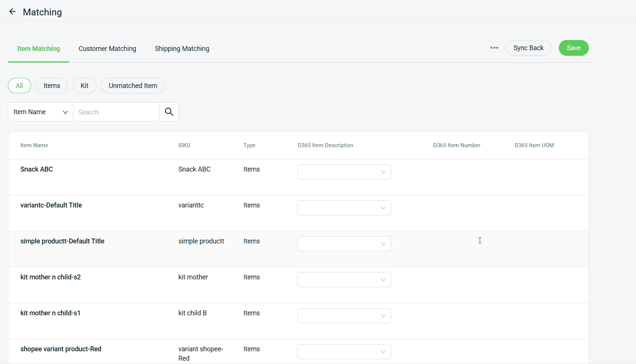Image resolution: width=636 pixels, height=364 pixels.
Task: Expand D365 dropdown for kit mother n child-s1
Action: (x=344, y=316)
